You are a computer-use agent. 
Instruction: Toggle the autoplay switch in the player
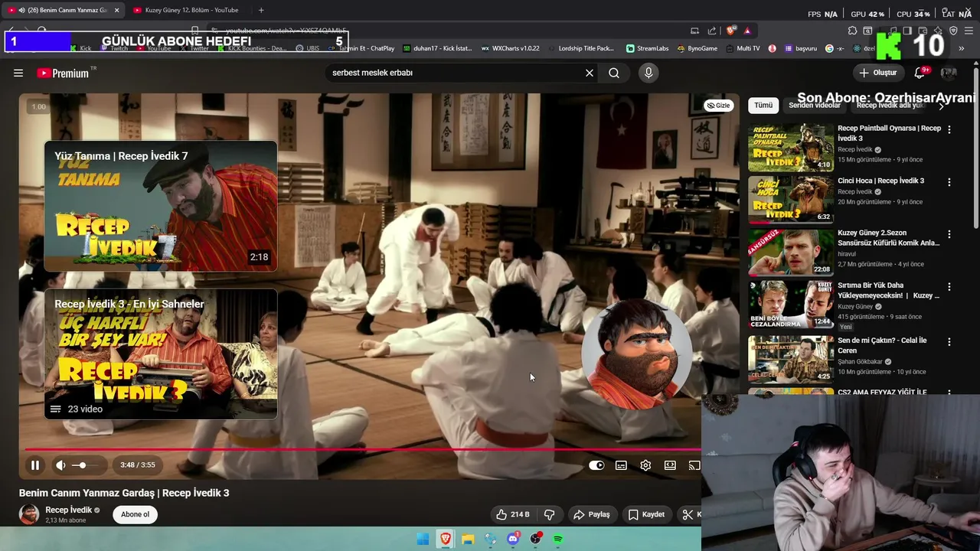(x=596, y=465)
